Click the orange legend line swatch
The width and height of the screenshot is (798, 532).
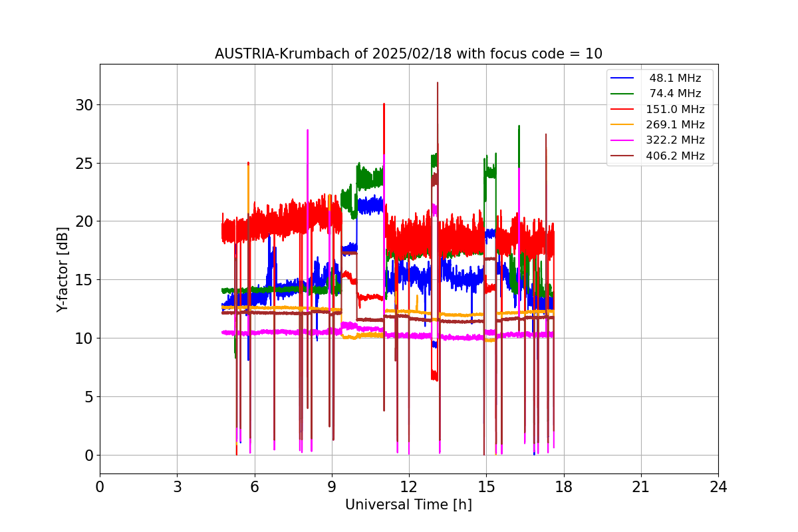tap(622, 125)
